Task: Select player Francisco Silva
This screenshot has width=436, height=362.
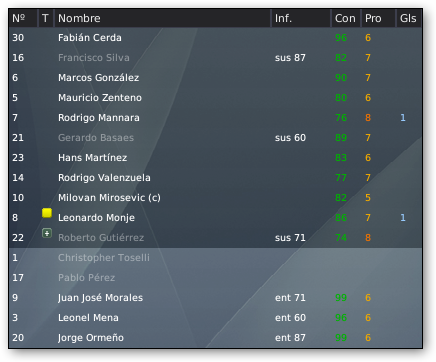Action: 215,58
